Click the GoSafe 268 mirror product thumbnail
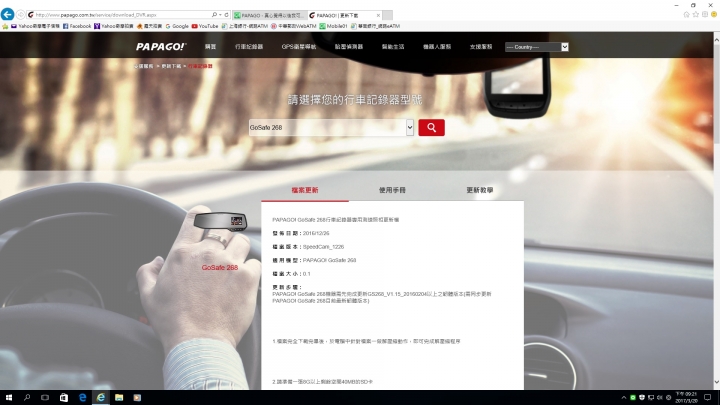 tap(220, 221)
